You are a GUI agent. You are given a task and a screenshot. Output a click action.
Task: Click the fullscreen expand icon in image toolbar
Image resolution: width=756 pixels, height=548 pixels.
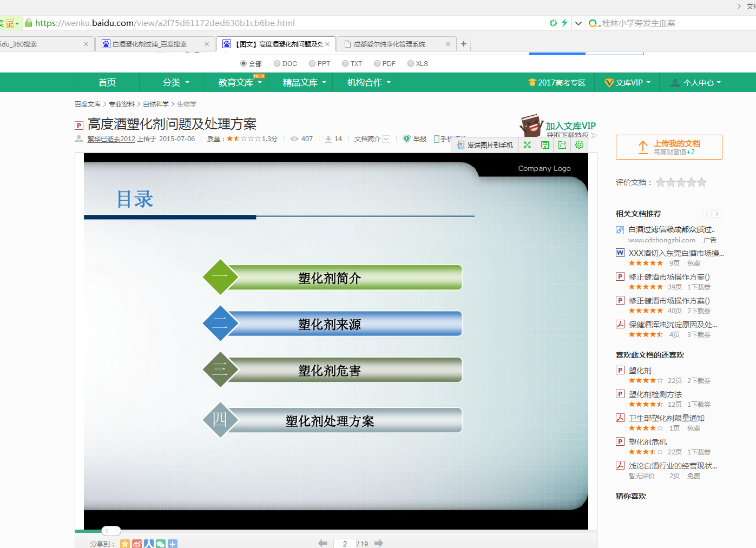[527, 145]
